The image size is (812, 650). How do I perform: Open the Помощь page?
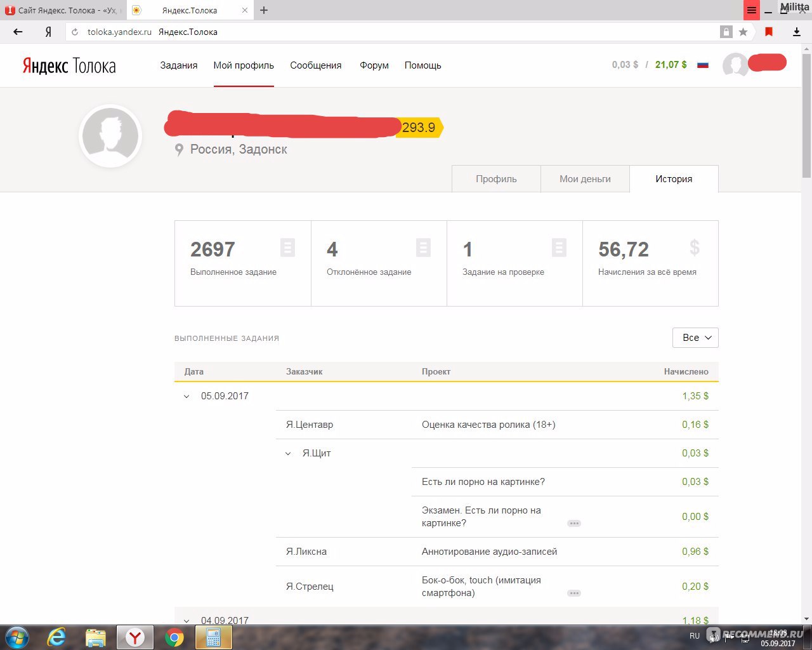click(x=423, y=65)
